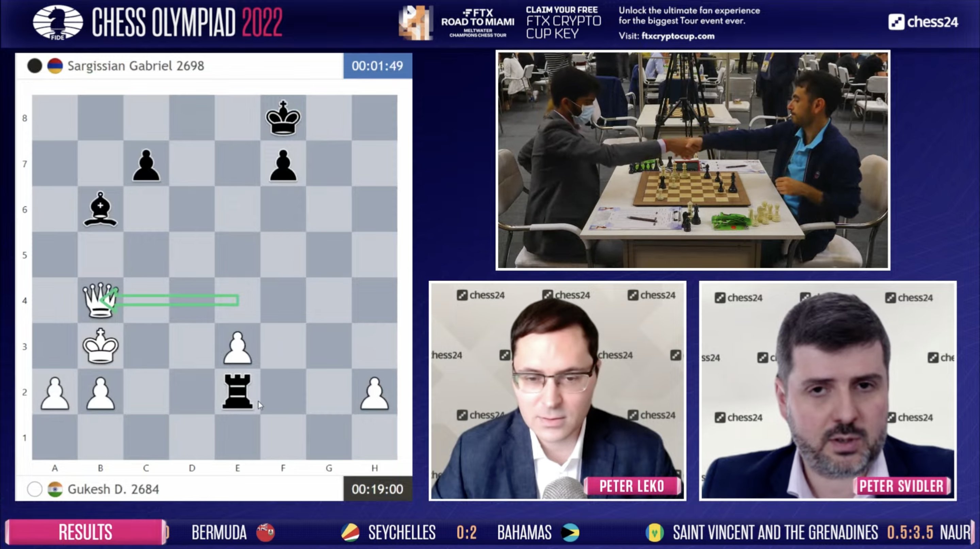The image size is (980, 549).
Task: Click the RESULTS label in the ticker
Action: pos(86,532)
